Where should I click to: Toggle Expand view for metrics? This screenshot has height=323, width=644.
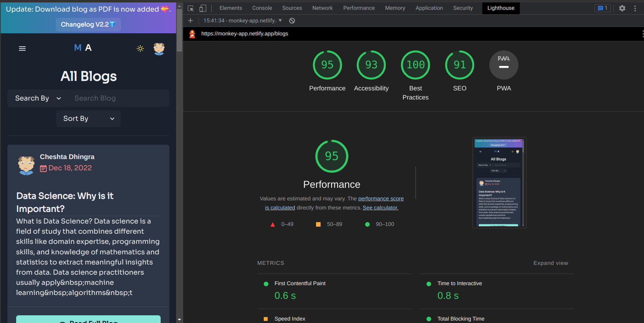tap(551, 263)
